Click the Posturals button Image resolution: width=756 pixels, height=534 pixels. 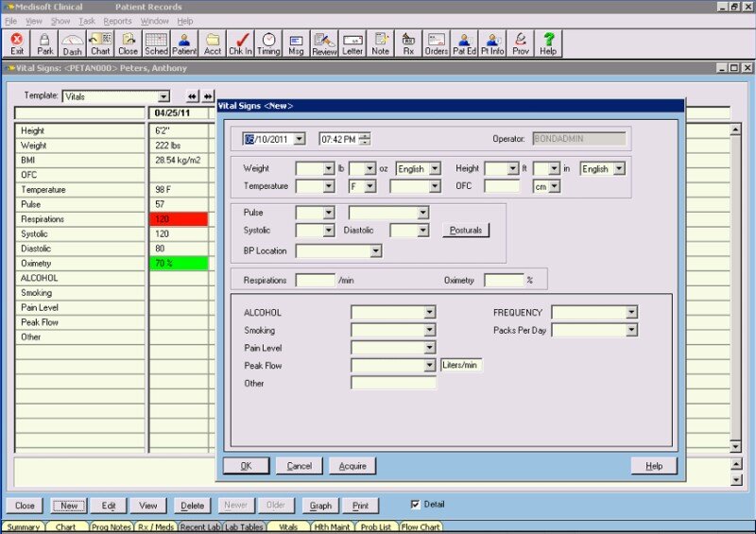tap(465, 231)
